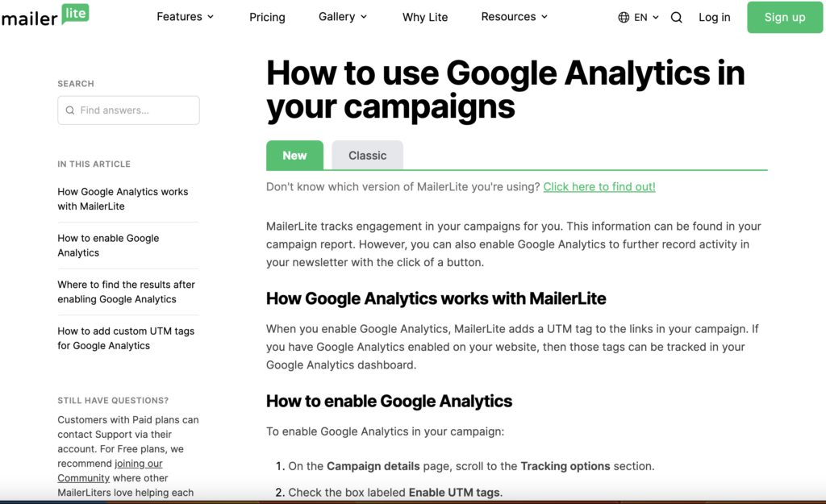Open the EN language selector chevron
Screen dimensions: 826x504
(656, 17)
